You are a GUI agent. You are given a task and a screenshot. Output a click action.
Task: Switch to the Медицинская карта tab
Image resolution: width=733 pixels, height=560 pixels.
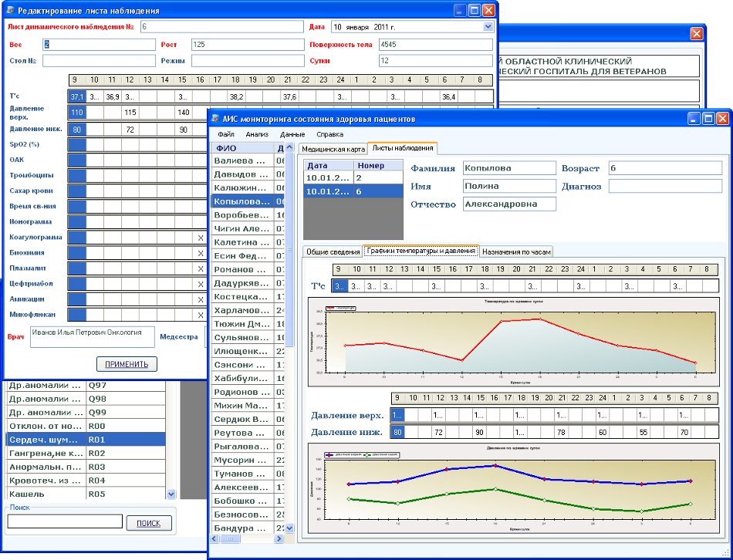[332, 147]
